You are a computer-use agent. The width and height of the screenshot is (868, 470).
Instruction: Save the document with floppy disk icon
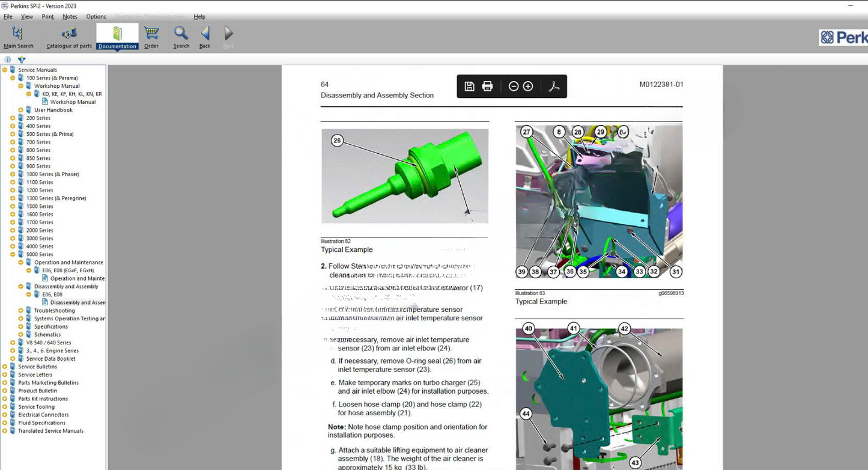tap(470, 87)
